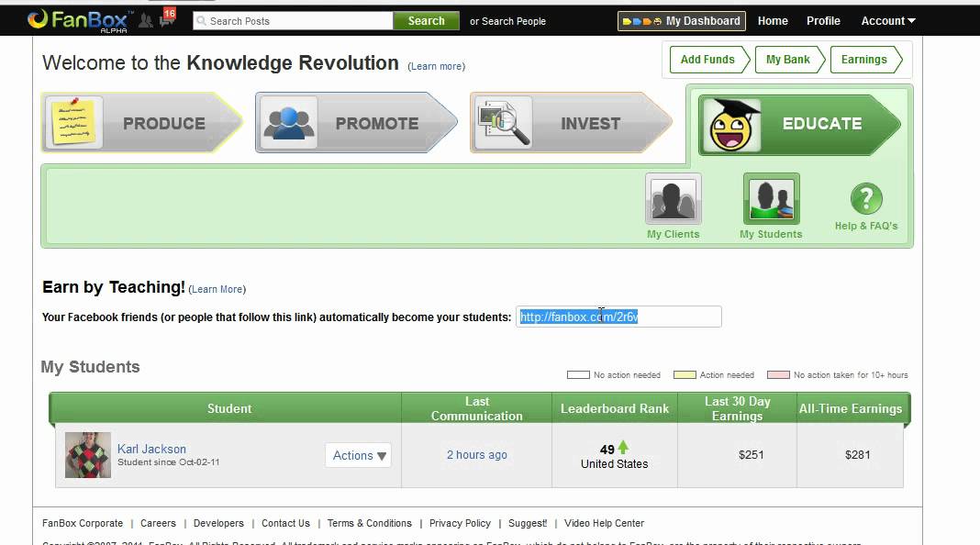Open the My Clients icon
This screenshot has height=545, width=980.
674,199
